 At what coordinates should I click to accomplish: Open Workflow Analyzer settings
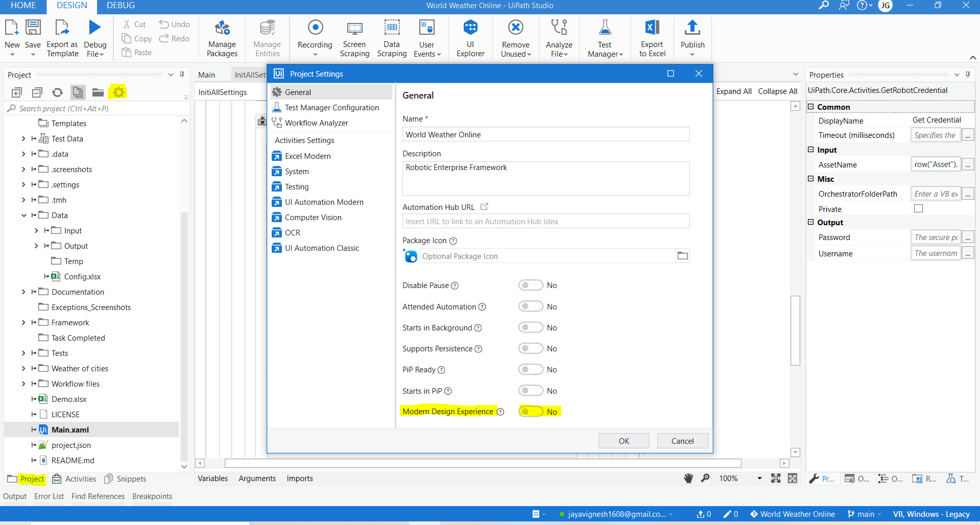coord(316,123)
